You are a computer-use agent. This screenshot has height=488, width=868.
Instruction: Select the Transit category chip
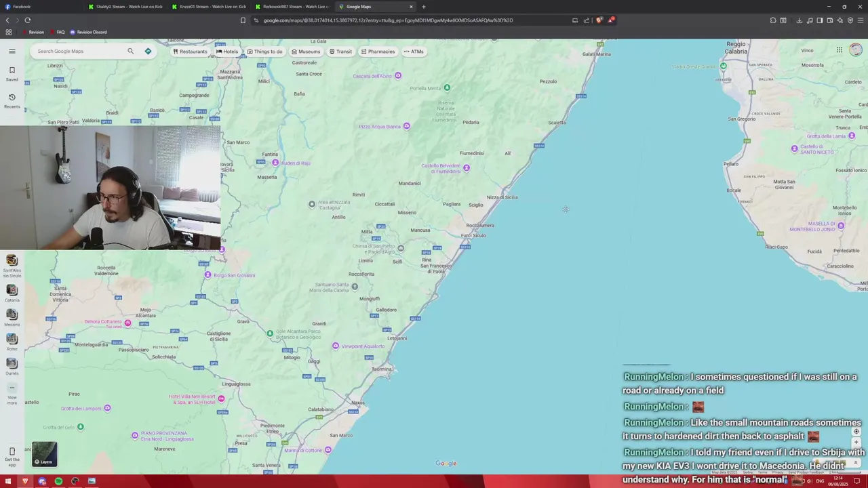coord(341,52)
